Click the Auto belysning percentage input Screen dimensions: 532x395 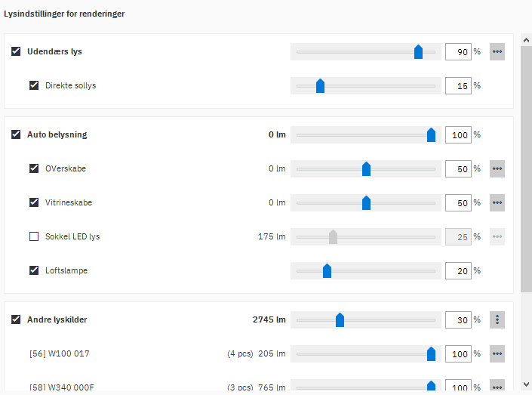click(x=458, y=135)
